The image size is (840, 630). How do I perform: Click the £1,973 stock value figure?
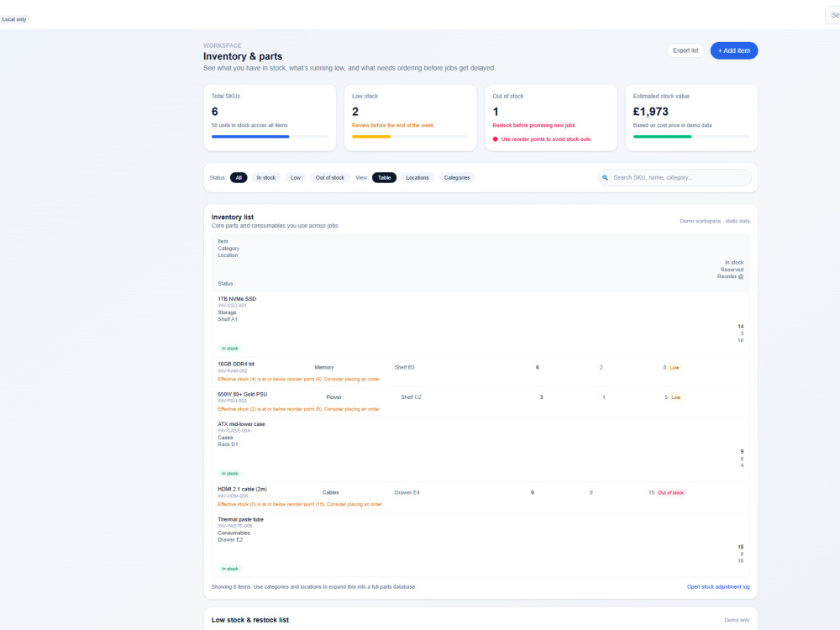pyautogui.click(x=650, y=112)
